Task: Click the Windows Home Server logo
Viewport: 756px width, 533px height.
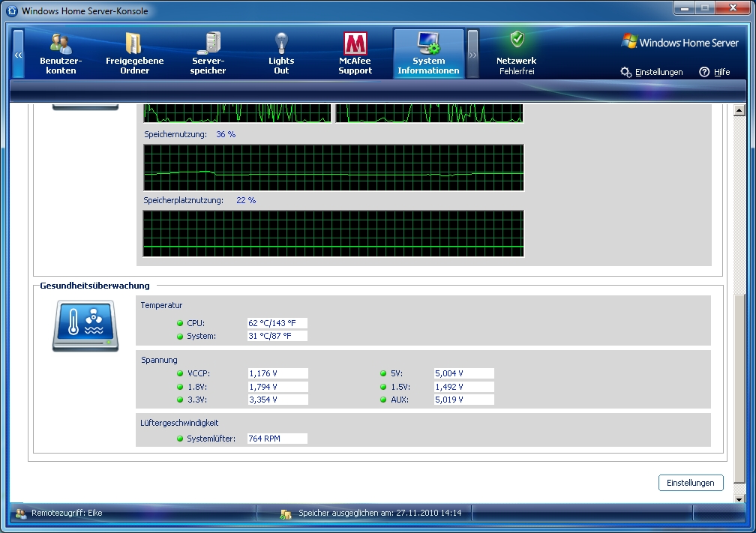Action: [679, 43]
